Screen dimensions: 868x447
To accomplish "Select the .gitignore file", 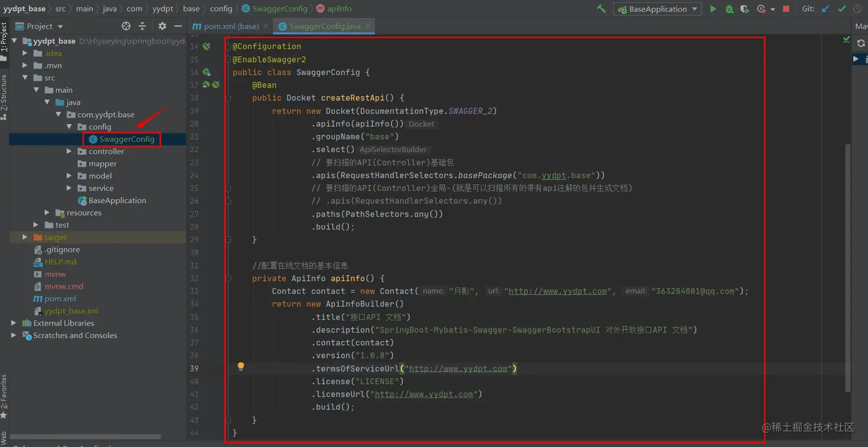I will (57, 250).
